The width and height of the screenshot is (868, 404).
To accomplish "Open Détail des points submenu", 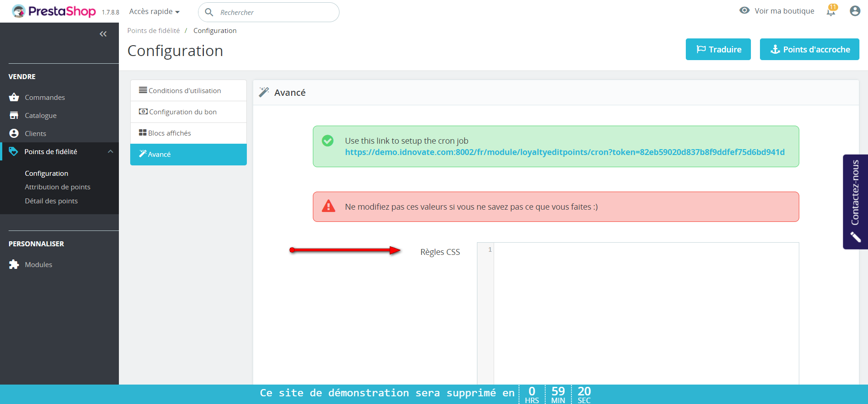I will tap(51, 201).
